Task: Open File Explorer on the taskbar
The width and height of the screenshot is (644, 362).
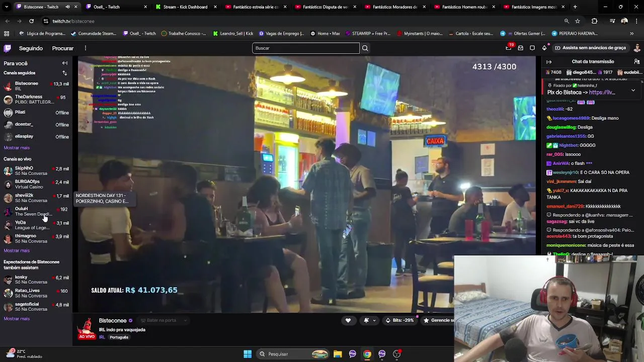Action: click(338, 354)
